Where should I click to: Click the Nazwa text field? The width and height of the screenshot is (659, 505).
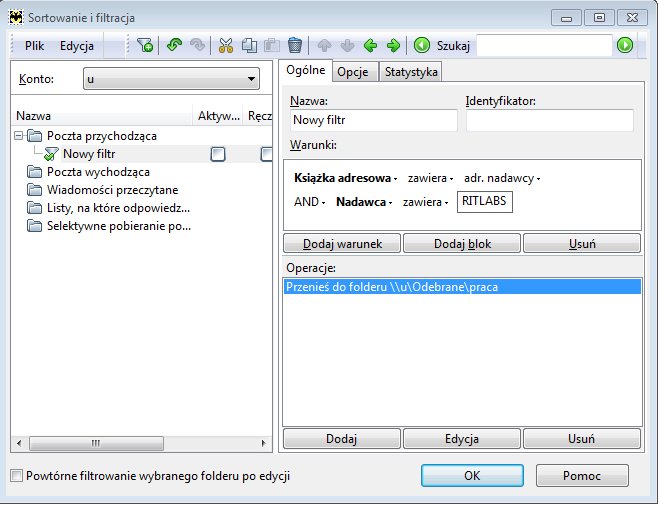click(x=372, y=120)
